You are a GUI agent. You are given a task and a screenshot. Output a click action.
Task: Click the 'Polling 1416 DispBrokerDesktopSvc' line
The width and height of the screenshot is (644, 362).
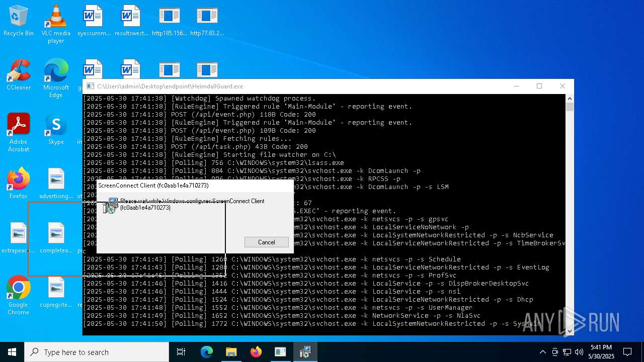306,284
